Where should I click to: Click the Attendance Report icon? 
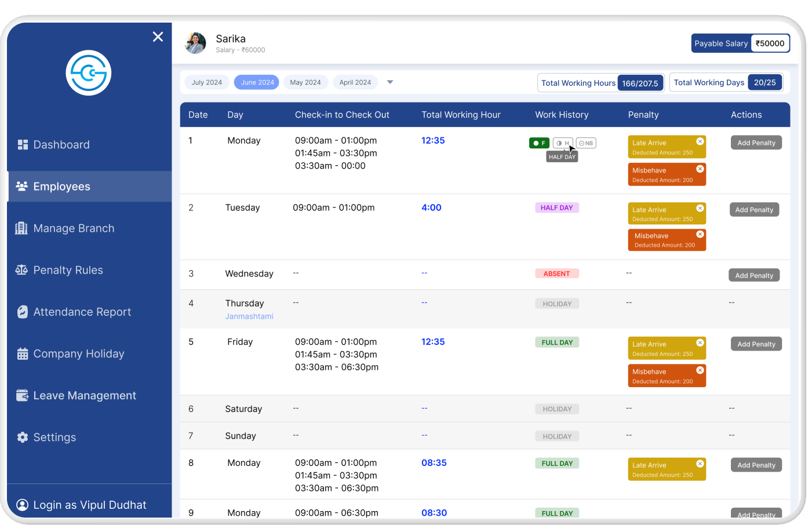pyautogui.click(x=23, y=312)
